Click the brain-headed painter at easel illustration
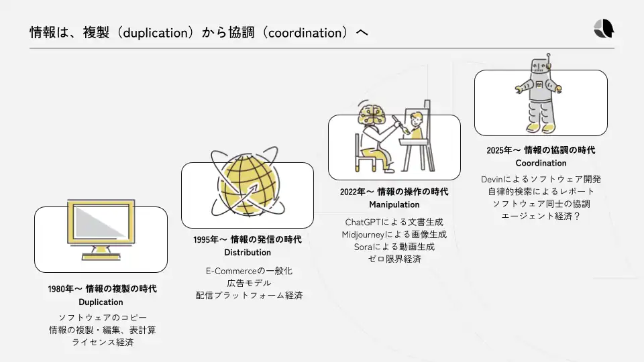The width and height of the screenshot is (644, 362). pyautogui.click(x=393, y=137)
